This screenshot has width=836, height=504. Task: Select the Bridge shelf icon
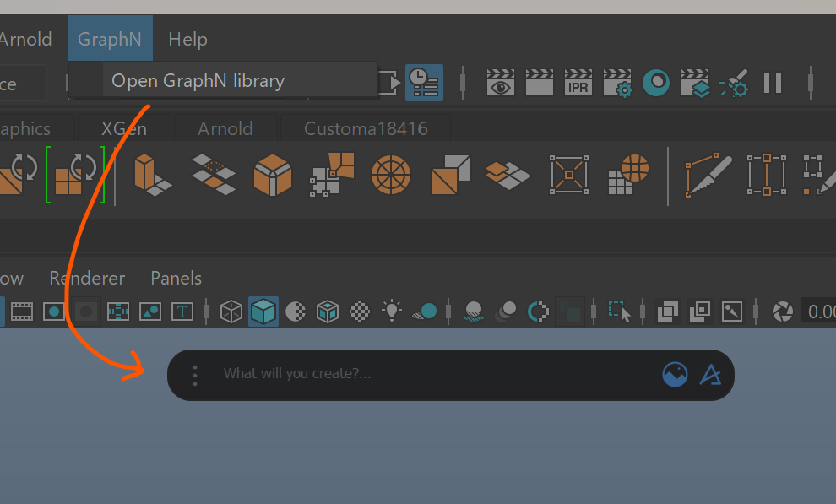(x=214, y=175)
